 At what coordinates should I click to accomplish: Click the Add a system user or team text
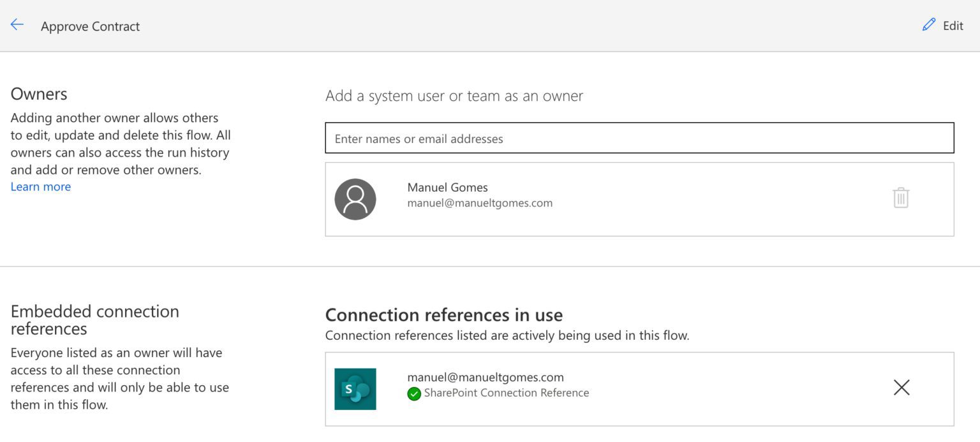(x=454, y=96)
